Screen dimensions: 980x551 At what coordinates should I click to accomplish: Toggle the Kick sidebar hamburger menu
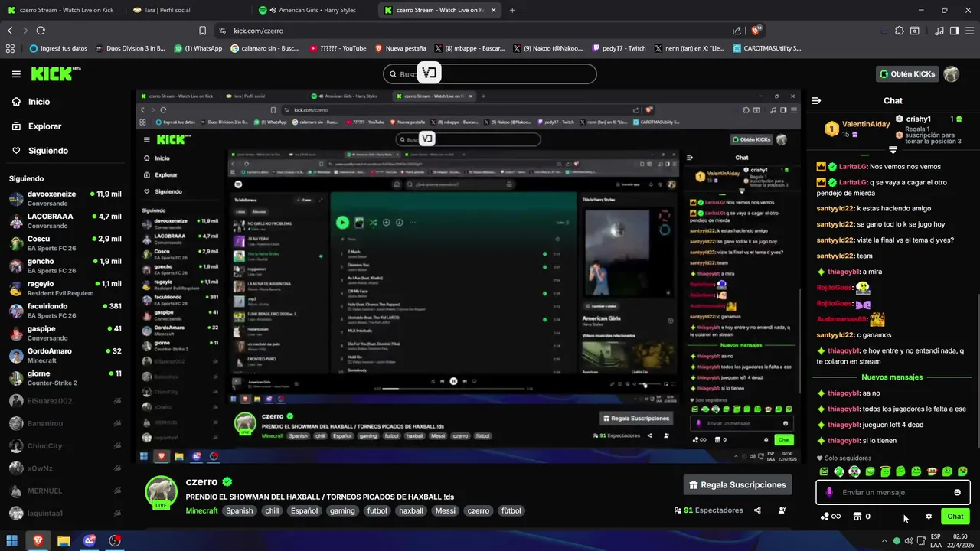(x=16, y=74)
